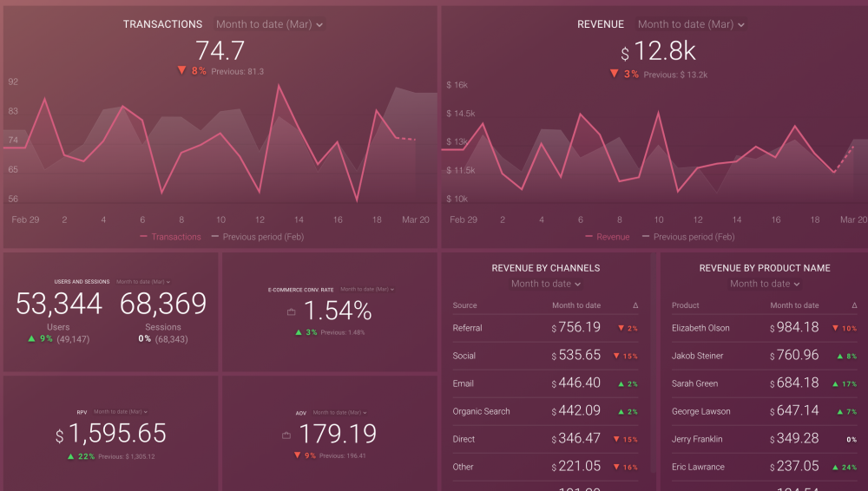Click the green up arrow under RPV value
The height and width of the screenshot is (491, 868).
(70, 456)
